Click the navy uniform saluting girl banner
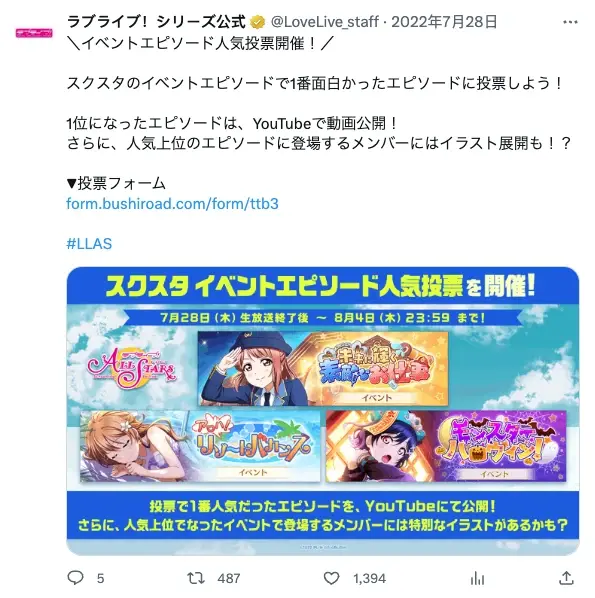Screen dimensions: 595x598 [323, 368]
